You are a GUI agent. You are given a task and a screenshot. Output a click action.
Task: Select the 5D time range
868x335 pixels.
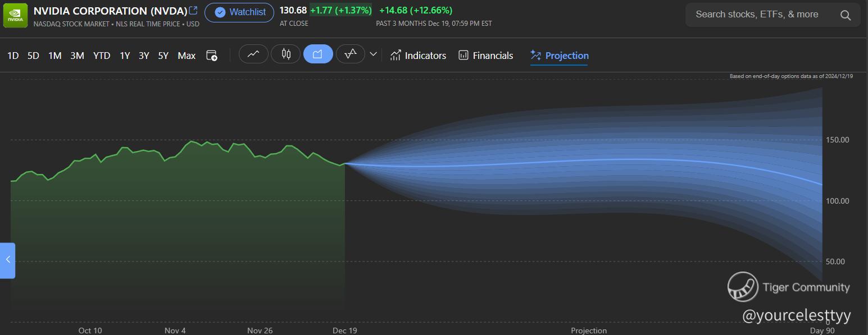33,56
